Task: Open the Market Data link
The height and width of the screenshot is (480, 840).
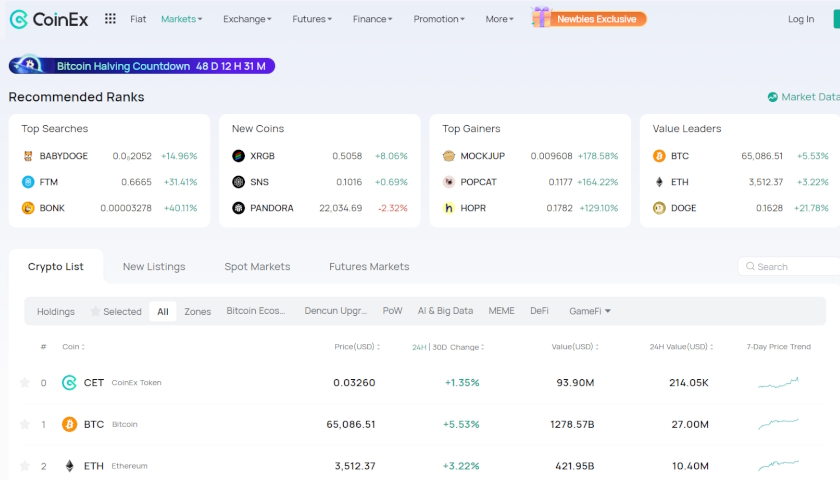Action: coord(804,97)
